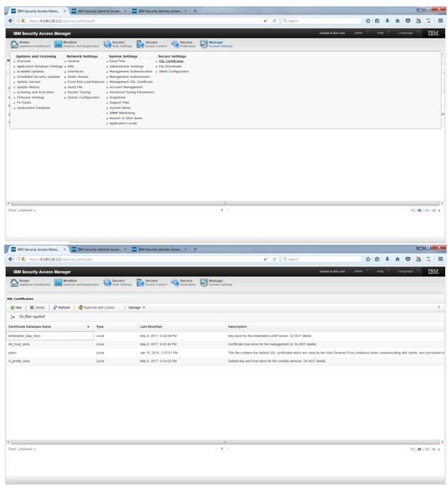Click the Type column header
Image resolution: width=448 pixels, height=488 pixels.
coord(116,327)
